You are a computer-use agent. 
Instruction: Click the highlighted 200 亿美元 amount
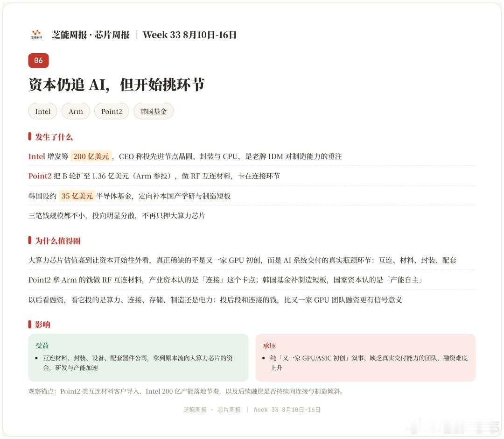point(91,156)
